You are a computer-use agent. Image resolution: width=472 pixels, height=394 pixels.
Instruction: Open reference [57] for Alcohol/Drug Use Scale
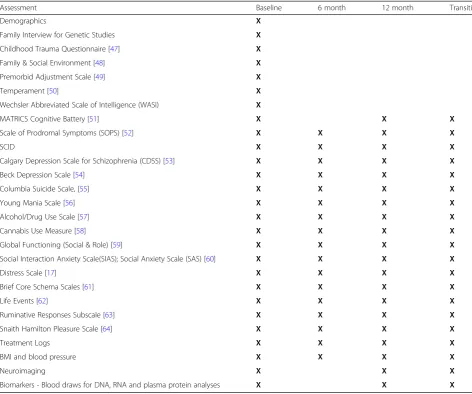pos(83,217)
